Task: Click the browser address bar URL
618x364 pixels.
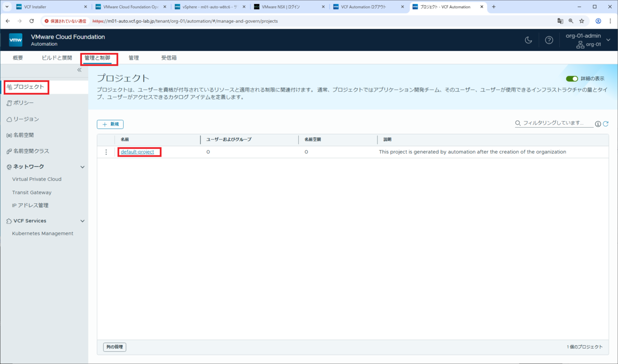Action: tap(185, 21)
